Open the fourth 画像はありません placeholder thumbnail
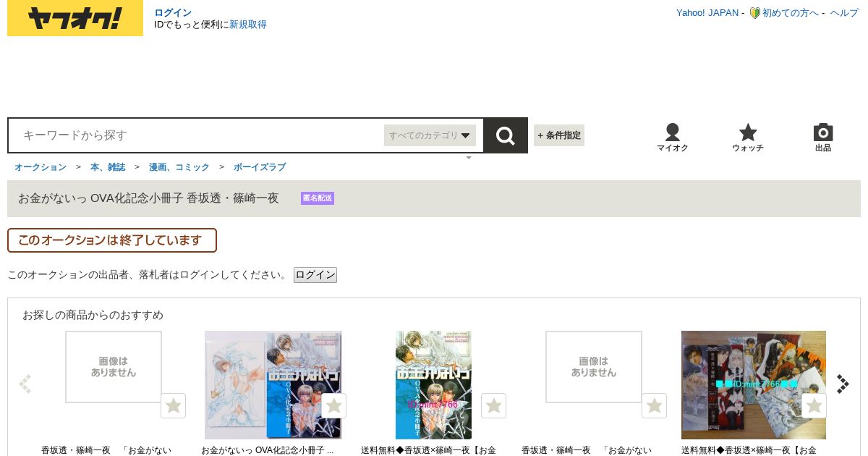 [594, 367]
